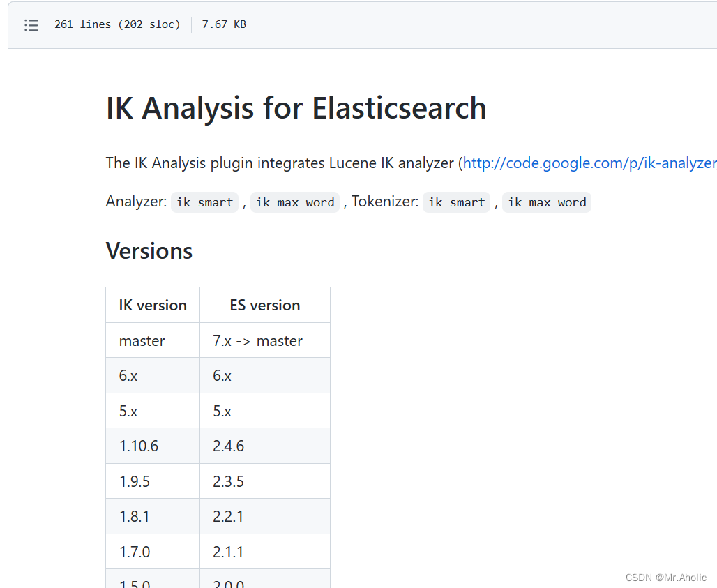
Task: Click the 'Analyzer:' label text
Action: (x=136, y=202)
